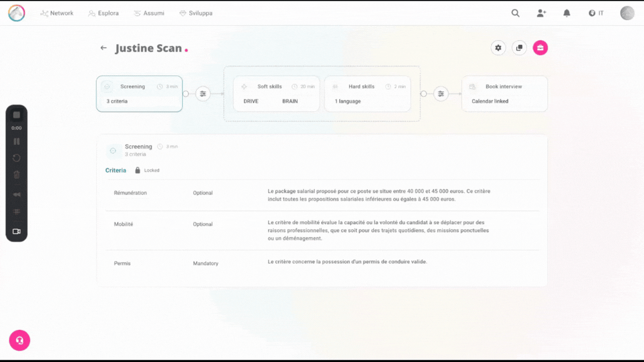This screenshot has height=362, width=644.
Task: Open the IT language selector
Action: (596, 13)
